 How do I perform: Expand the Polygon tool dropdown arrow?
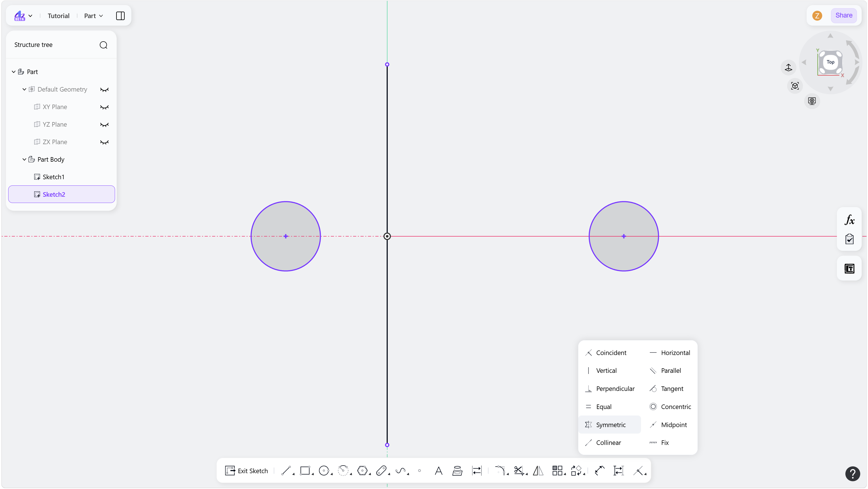coord(370,474)
